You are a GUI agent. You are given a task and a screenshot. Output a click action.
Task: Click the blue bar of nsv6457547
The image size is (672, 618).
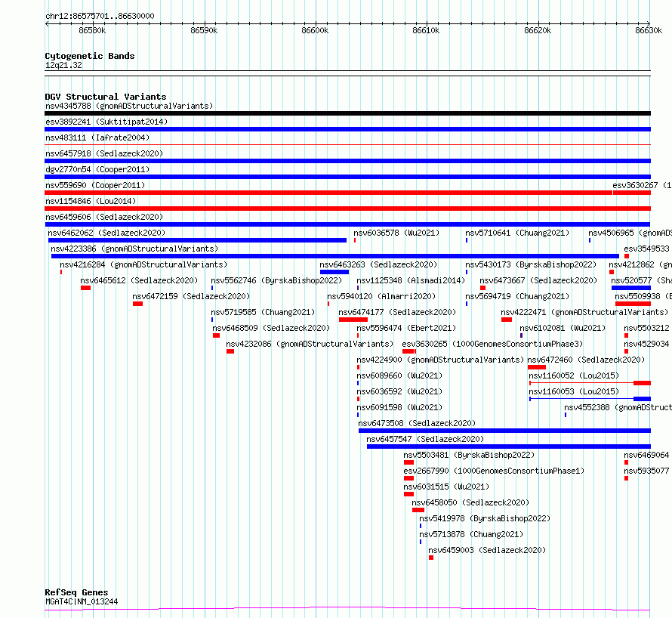[509, 447]
